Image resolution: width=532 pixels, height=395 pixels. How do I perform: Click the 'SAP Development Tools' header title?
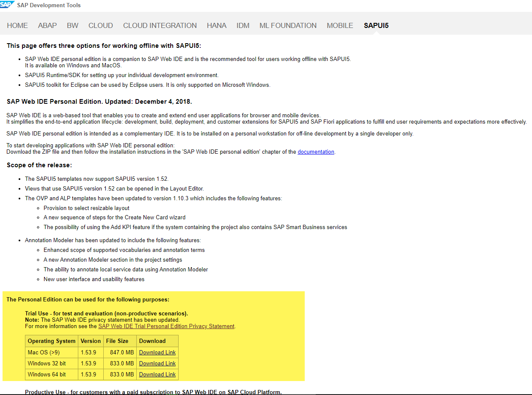(x=49, y=6)
